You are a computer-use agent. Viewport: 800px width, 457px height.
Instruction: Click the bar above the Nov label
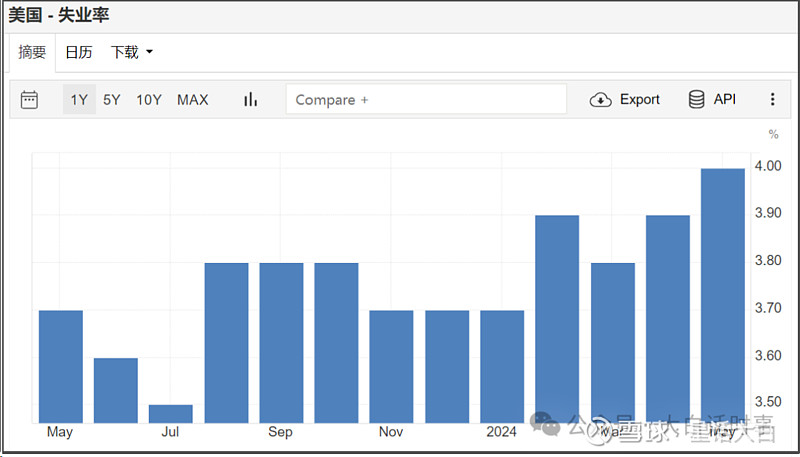coord(391,366)
